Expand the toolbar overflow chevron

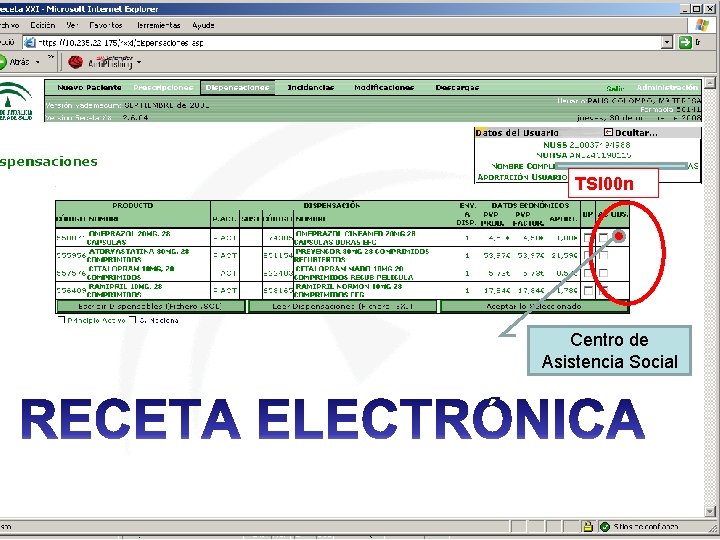click(51, 58)
